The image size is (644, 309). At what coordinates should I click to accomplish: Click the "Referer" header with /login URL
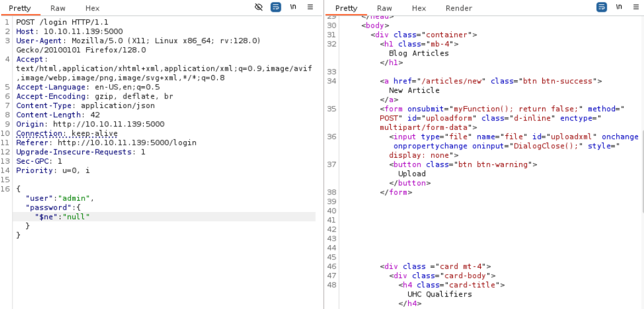click(x=106, y=143)
